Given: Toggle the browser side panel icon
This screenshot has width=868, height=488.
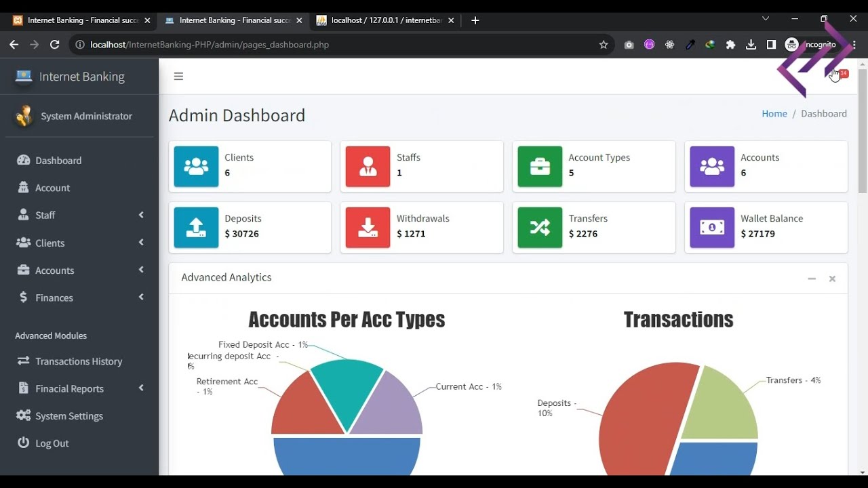Looking at the screenshot, I should 771,45.
